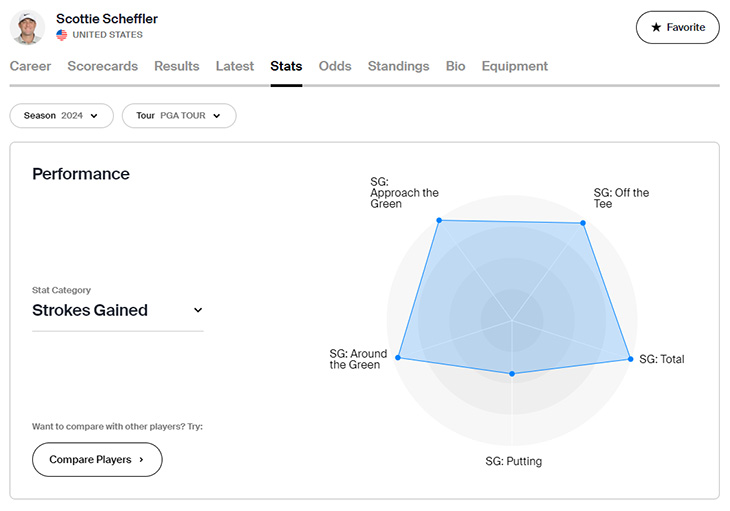730x511 pixels.
Task: Go to the Results tab
Action: point(177,66)
